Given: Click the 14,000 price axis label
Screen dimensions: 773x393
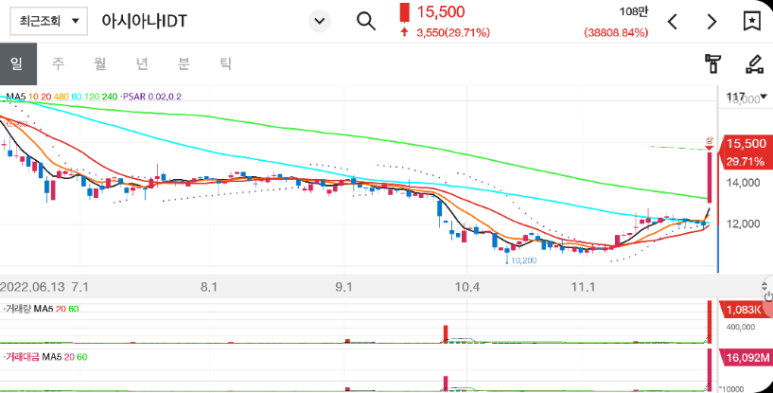Looking at the screenshot, I should coord(743,183).
